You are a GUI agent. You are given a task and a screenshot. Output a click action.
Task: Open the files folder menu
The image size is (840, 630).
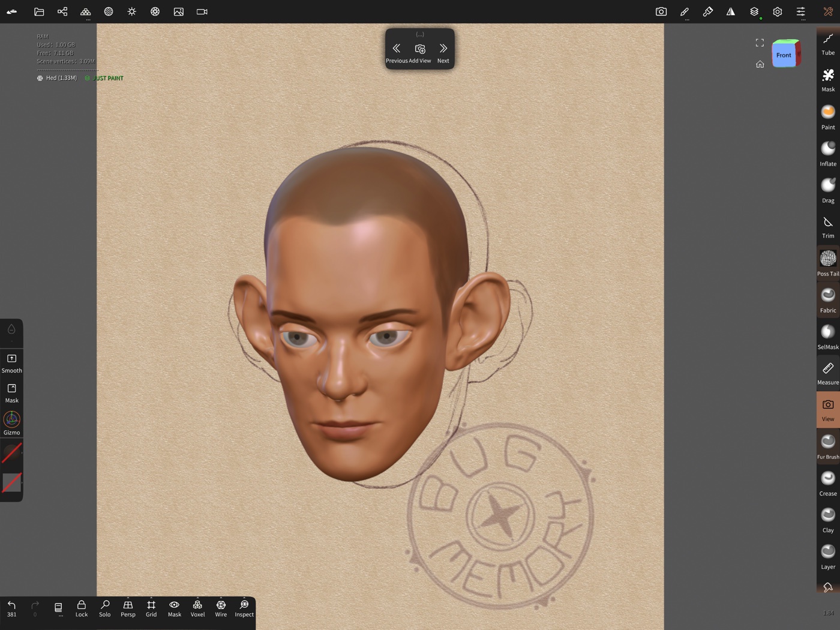click(x=39, y=11)
